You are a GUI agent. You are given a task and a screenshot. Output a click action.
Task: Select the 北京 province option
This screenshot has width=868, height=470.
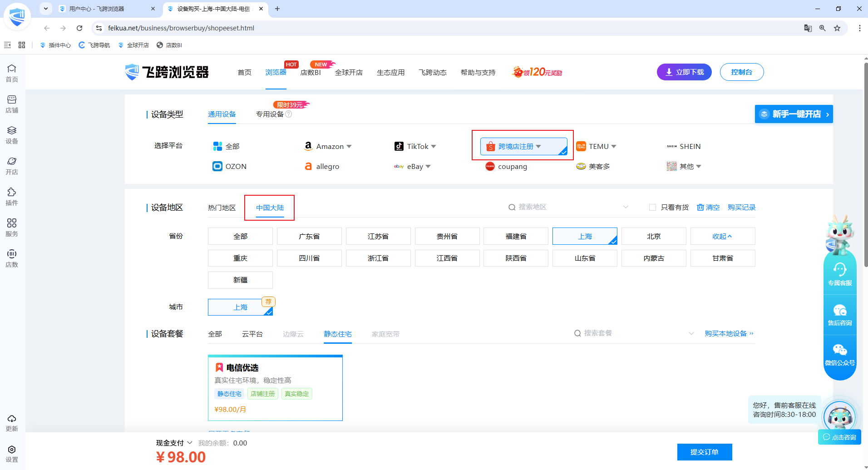pyautogui.click(x=654, y=236)
